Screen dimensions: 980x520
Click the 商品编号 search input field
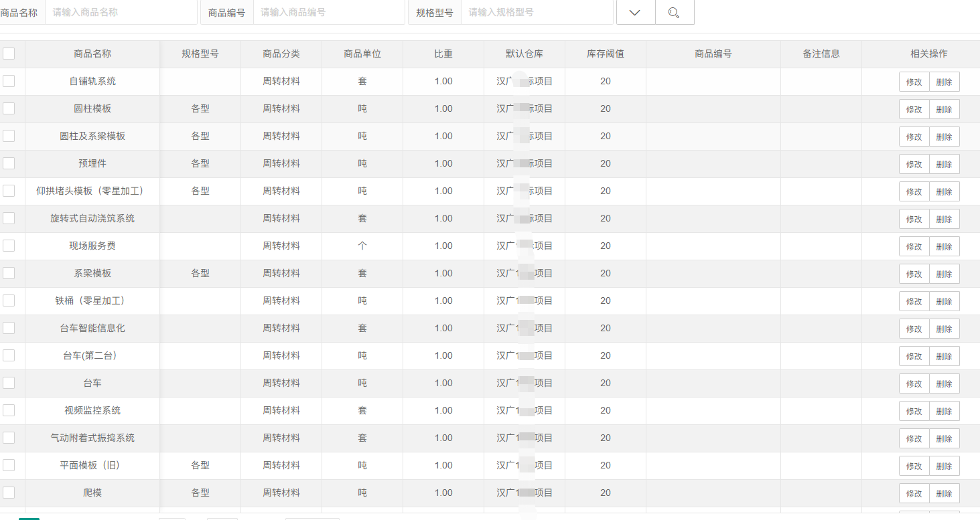(329, 12)
